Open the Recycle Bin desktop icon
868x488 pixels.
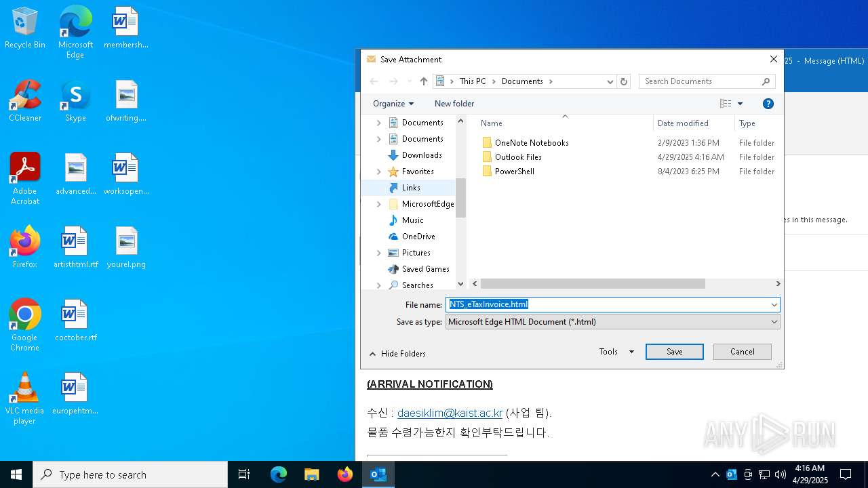[x=25, y=28]
